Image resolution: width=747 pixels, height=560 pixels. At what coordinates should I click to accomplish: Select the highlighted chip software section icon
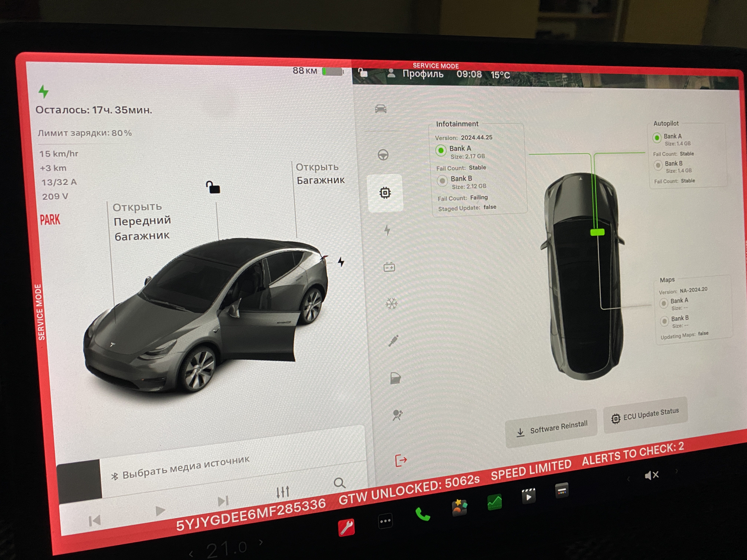click(385, 193)
